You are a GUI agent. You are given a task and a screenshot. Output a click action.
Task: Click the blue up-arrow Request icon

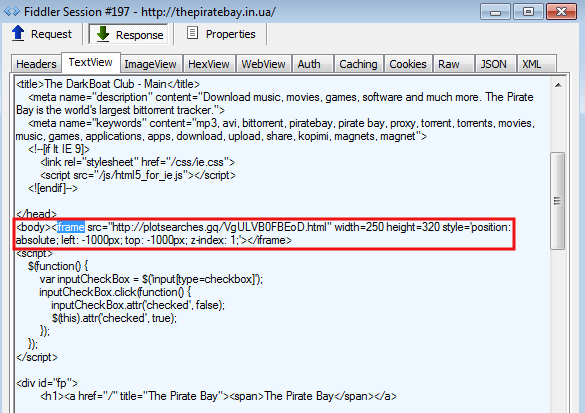pyautogui.click(x=18, y=33)
